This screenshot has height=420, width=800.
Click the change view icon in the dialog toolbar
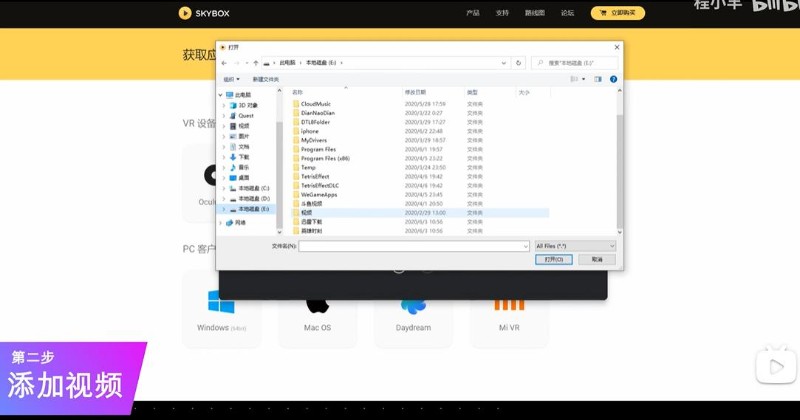click(574, 79)
